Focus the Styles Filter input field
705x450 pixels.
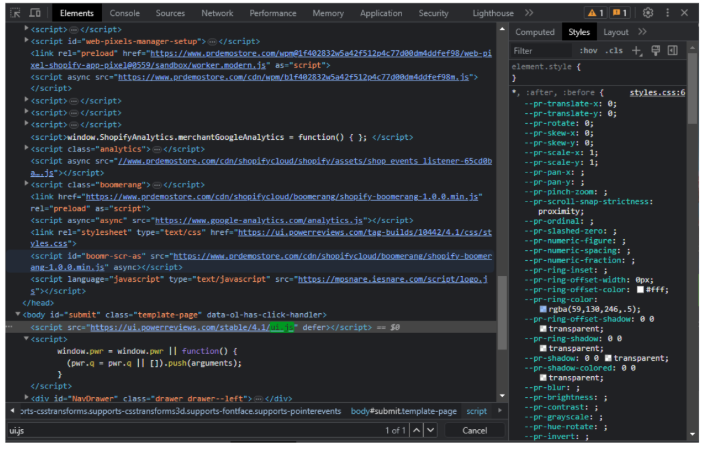coord(542,51)
